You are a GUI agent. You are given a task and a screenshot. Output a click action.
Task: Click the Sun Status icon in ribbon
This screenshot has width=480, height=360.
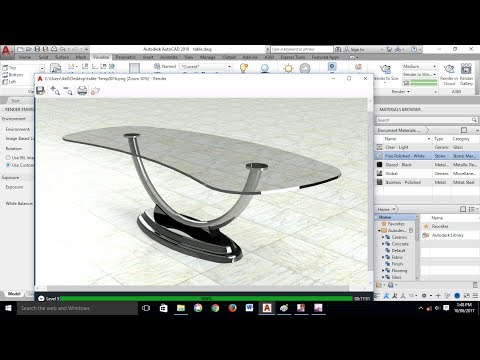pos(288,69)
